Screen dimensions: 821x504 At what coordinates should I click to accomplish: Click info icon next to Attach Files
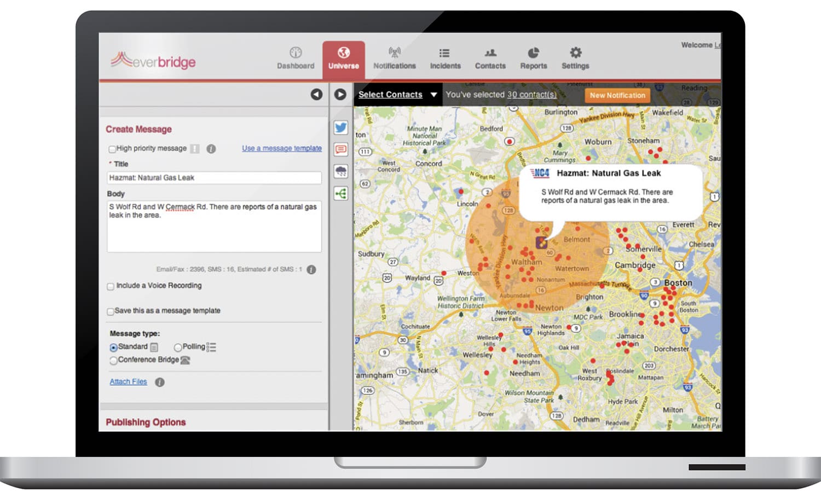[159, 382]
